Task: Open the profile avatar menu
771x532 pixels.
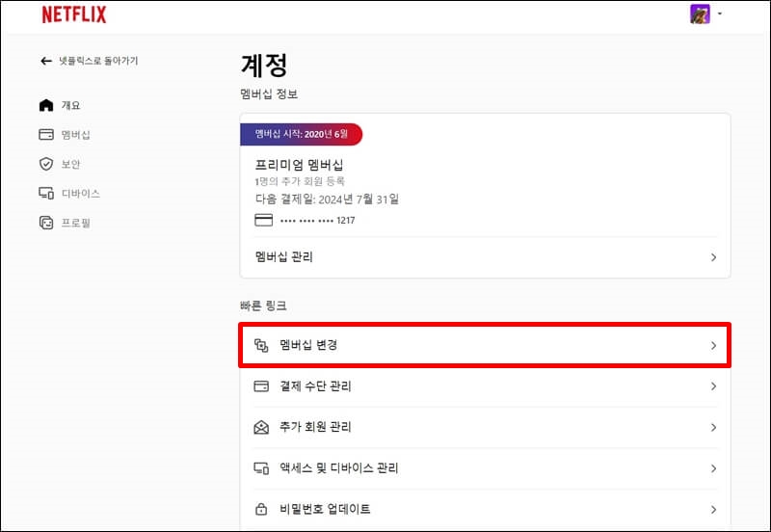Action: coord(700,13)
